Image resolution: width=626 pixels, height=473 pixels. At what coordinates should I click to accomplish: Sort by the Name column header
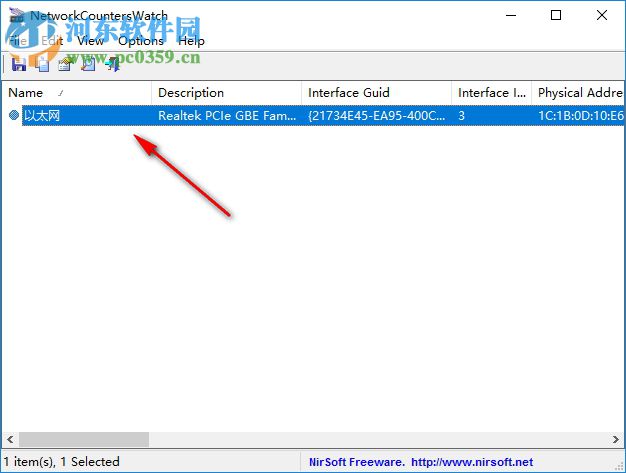coord(77,93)
